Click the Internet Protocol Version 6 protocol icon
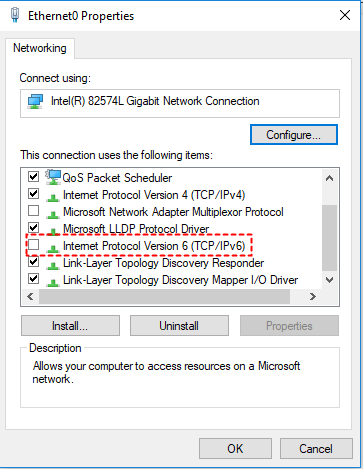 click(53, 249)
